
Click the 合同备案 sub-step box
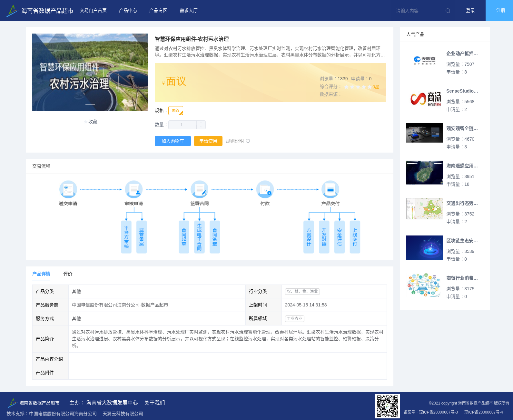point(215,237)
